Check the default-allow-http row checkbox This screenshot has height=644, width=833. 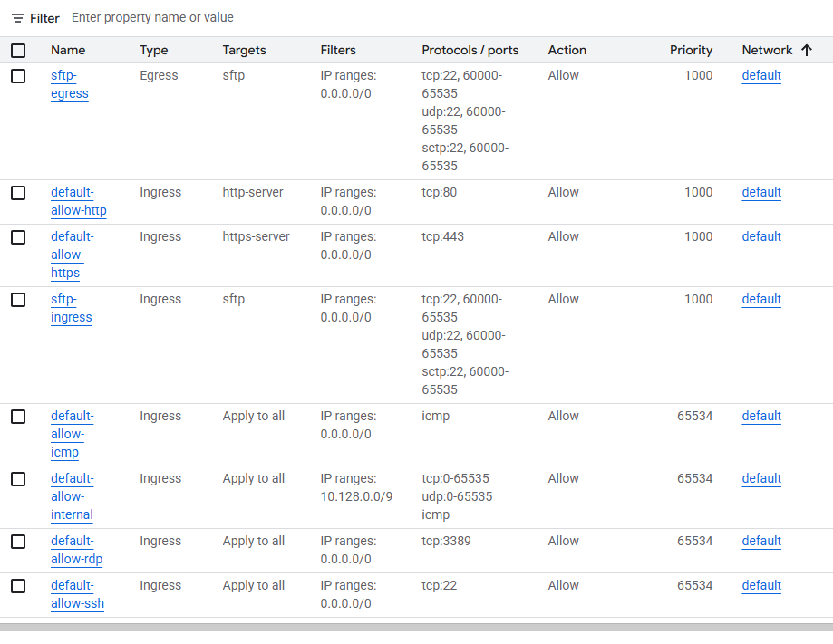point(18,193)
